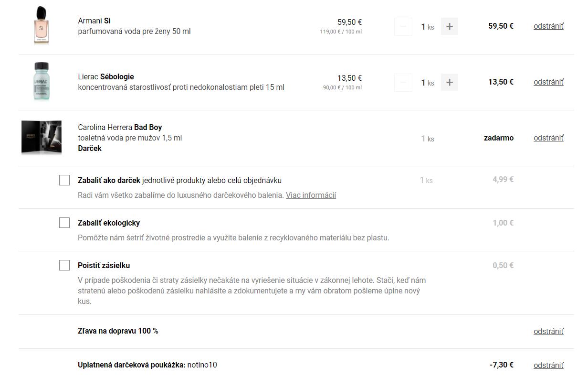
Task: Click plus icon for Lierac Sébologie
Action: (x=449, y=83)
